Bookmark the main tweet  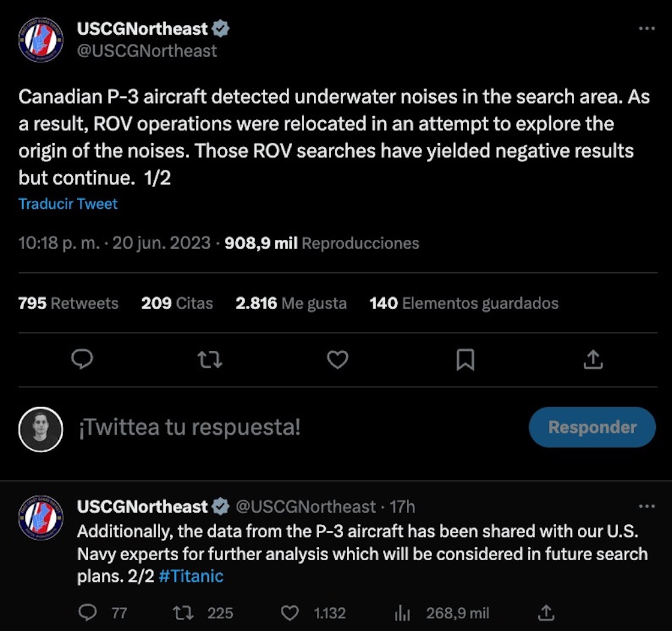click(x=465, y=359)
